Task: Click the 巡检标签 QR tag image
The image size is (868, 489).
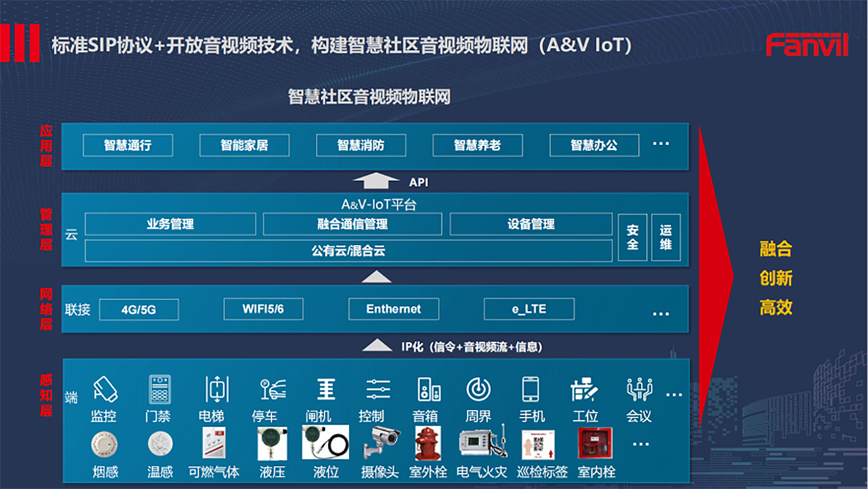Action: (x=538, y=444)
